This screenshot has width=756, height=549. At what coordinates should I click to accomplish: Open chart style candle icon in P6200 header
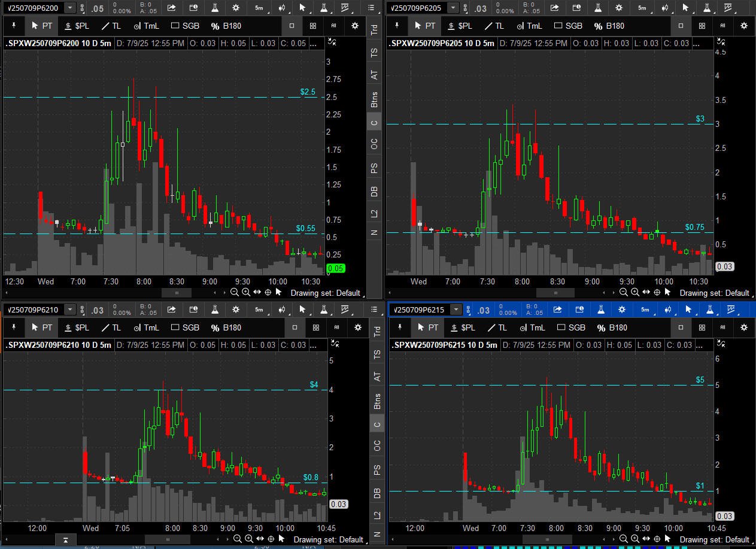point(281,8)
